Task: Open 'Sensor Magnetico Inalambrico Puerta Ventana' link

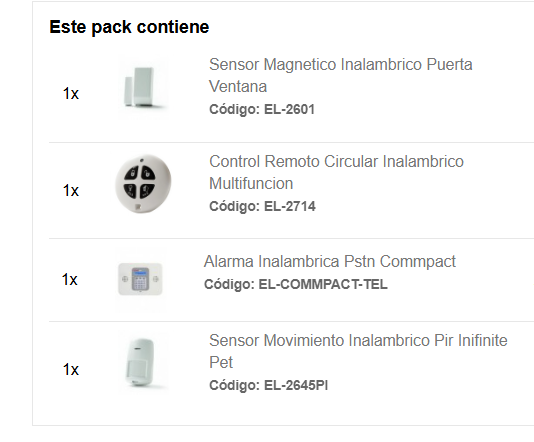Action: pos(341,75)
